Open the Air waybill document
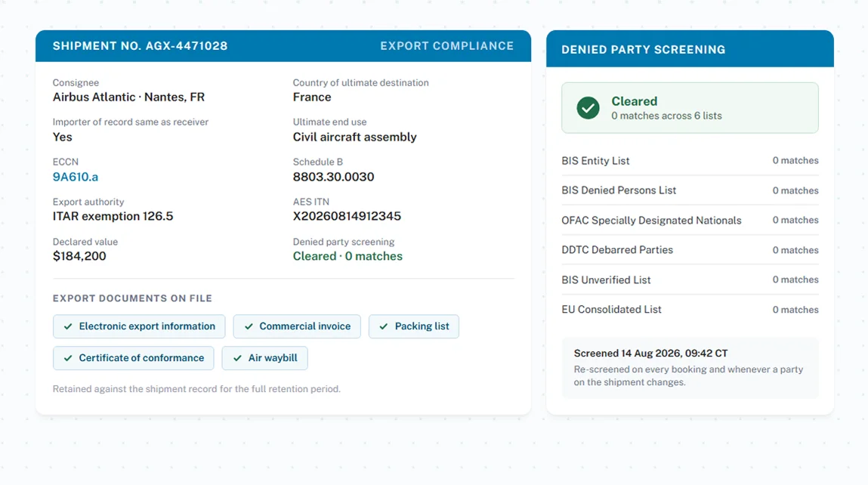The height and width of the screenshot is (485, 868). click(264, 358)
